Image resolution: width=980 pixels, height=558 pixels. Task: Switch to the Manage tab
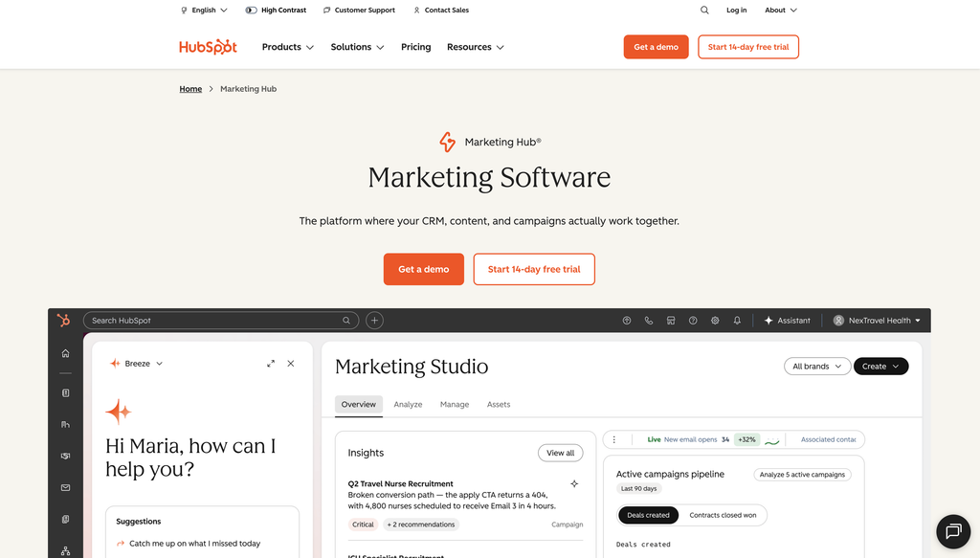pyautogui.click(x=455, y=405)
